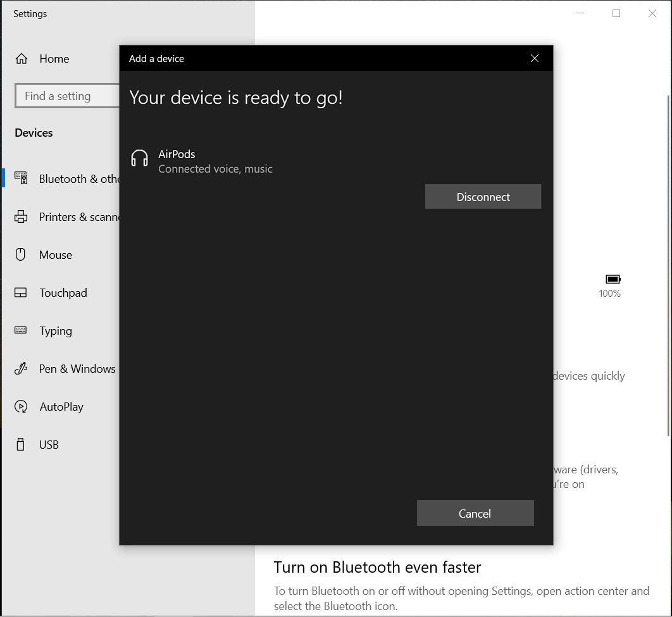This screenshot has height=617, width=672.
Task: Click the Home icon in sidebar
Action: click(x=22, y=59)
